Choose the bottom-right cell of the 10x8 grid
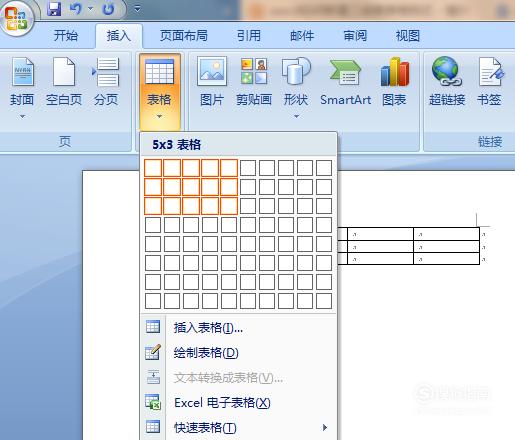 [324, 301]
